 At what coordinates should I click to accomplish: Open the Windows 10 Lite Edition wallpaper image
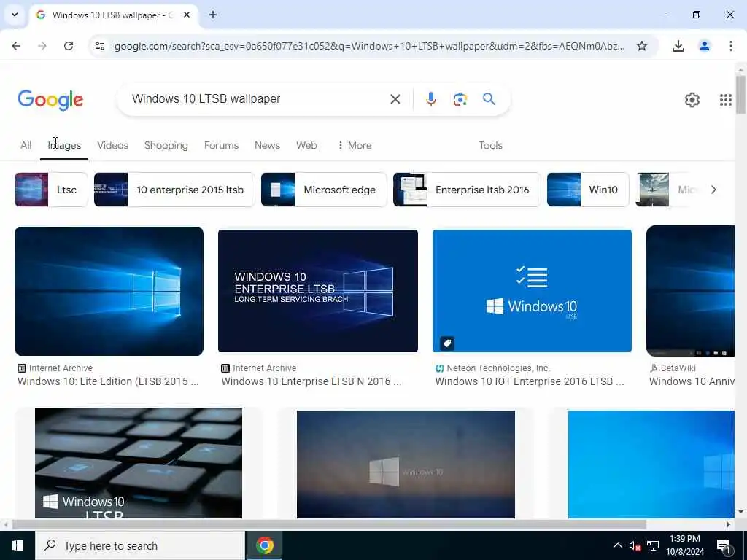tap(109, 291)
